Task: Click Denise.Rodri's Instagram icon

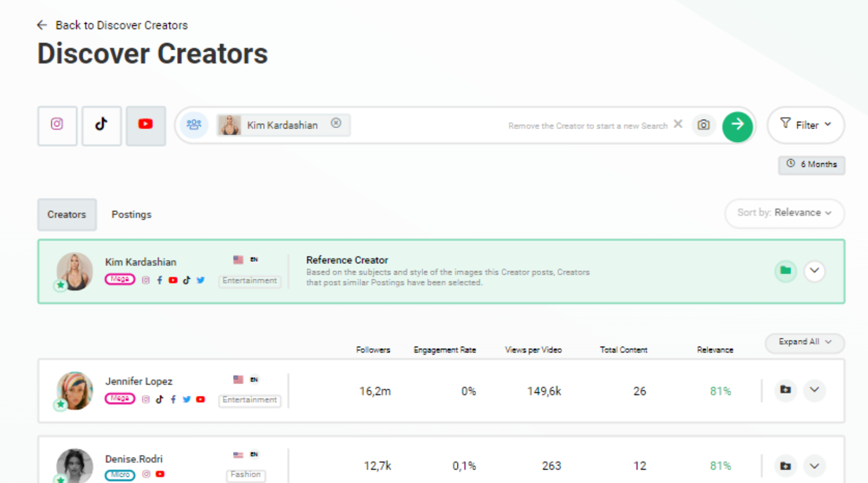Action: pyautogui.click(x=146, y=474)
